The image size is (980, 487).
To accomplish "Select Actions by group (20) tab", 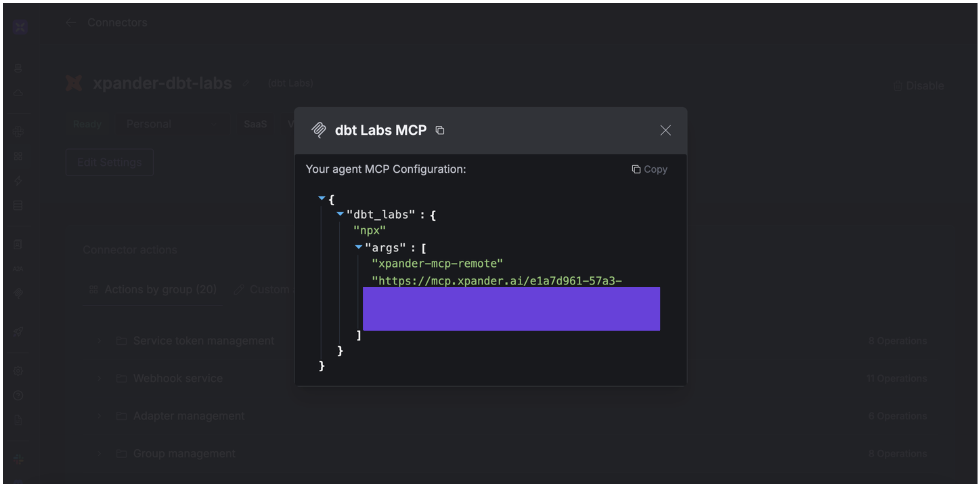I will (x=153, y=290).
